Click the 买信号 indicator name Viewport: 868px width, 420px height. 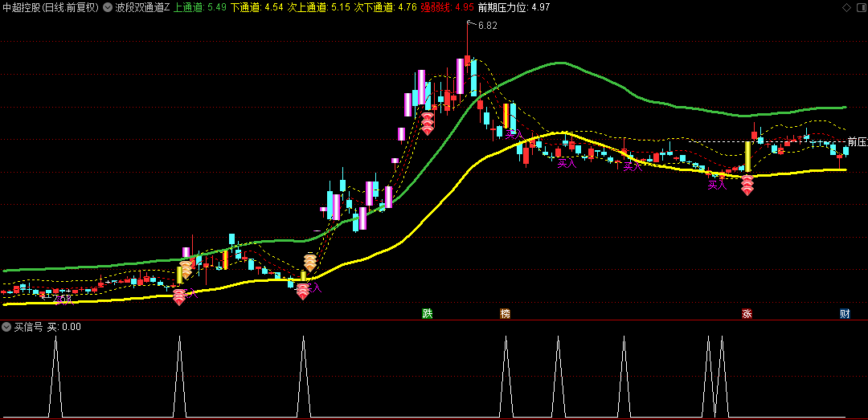click(28, 327)
